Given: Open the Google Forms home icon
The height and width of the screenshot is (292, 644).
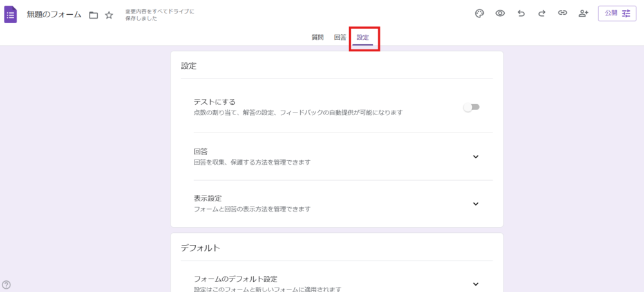Looking at the screenshot, I should pyautogui.click(x=11, y=14).
